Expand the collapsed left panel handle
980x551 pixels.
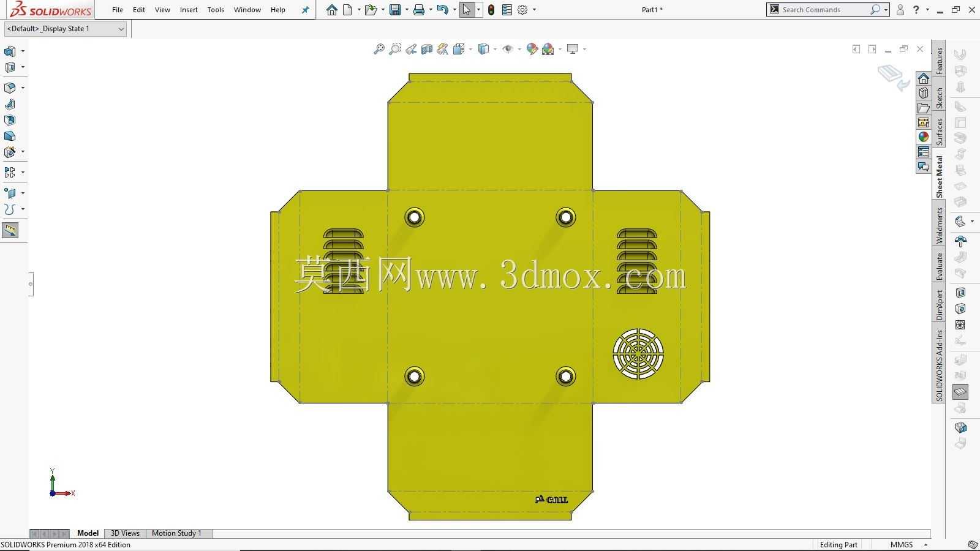(x=31, y=284)
